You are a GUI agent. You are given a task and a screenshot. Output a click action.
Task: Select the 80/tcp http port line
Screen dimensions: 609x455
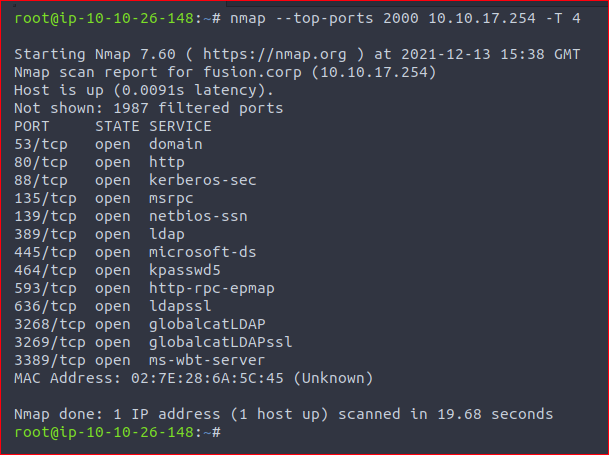click(x=99, y=162)
